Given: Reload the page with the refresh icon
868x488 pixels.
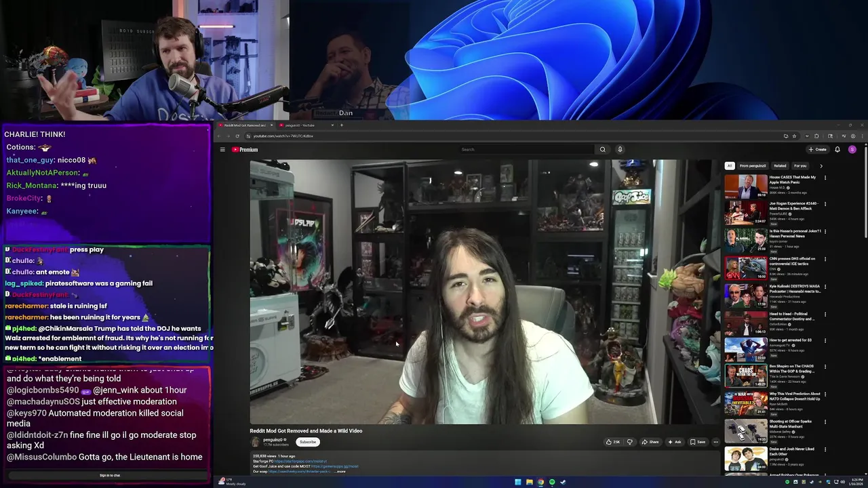Looking at the screenshot, I should (237, 136).
